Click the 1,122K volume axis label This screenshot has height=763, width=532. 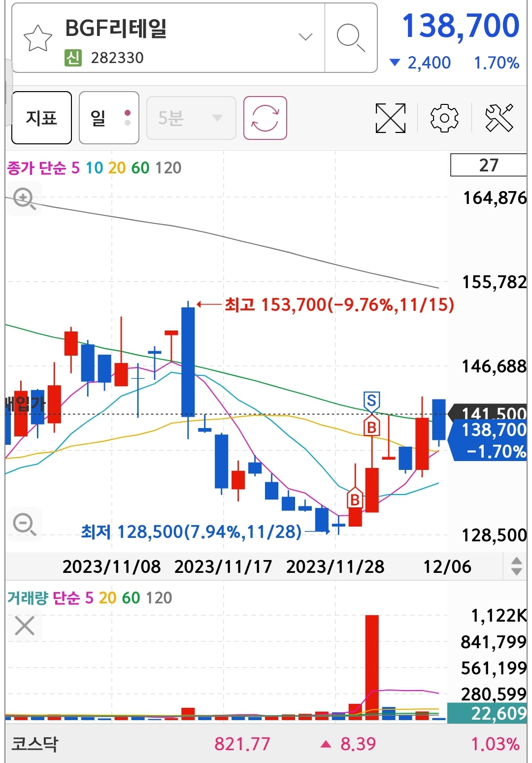pos(499,616)
